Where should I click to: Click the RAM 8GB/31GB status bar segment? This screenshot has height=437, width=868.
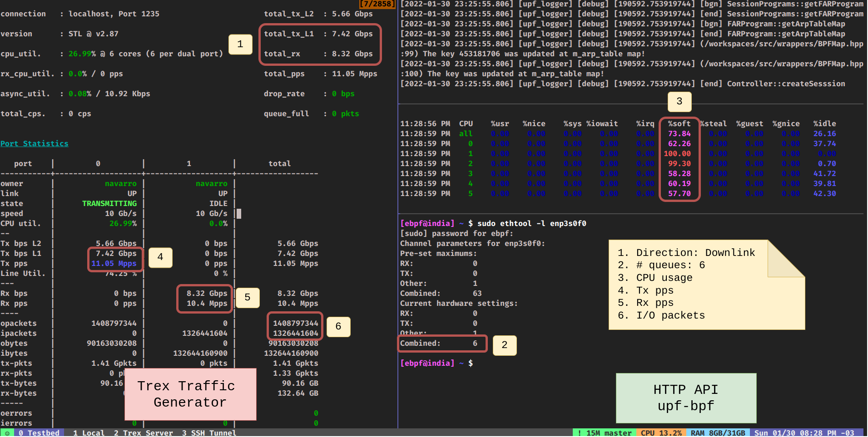[718, 433]
